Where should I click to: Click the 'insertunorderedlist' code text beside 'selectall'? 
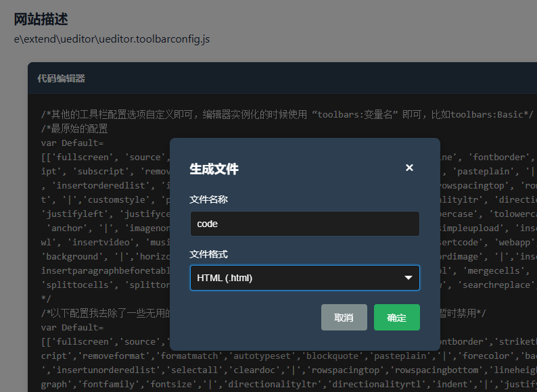coord(114,370)
